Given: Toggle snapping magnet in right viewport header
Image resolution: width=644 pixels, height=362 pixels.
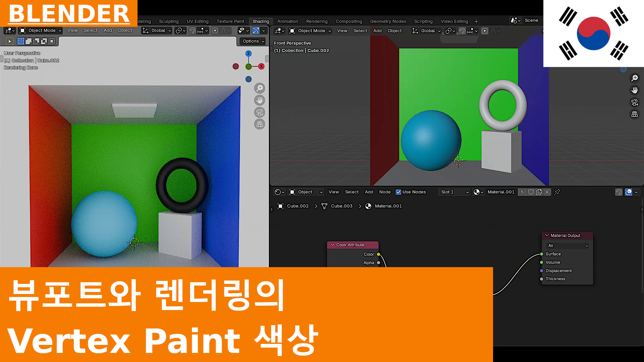Looking at the screenshot, I should pyautogui.click(x=462, y=31).
